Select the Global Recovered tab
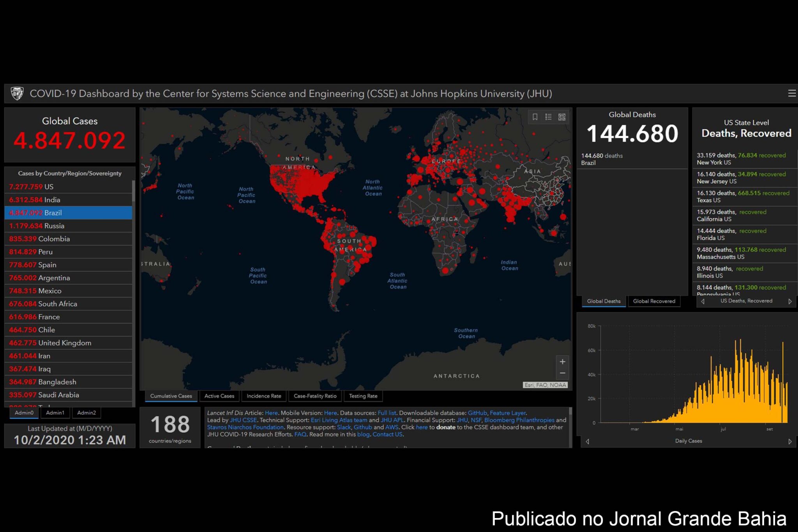This screenshot has width=798, height=532. (654, 301)
